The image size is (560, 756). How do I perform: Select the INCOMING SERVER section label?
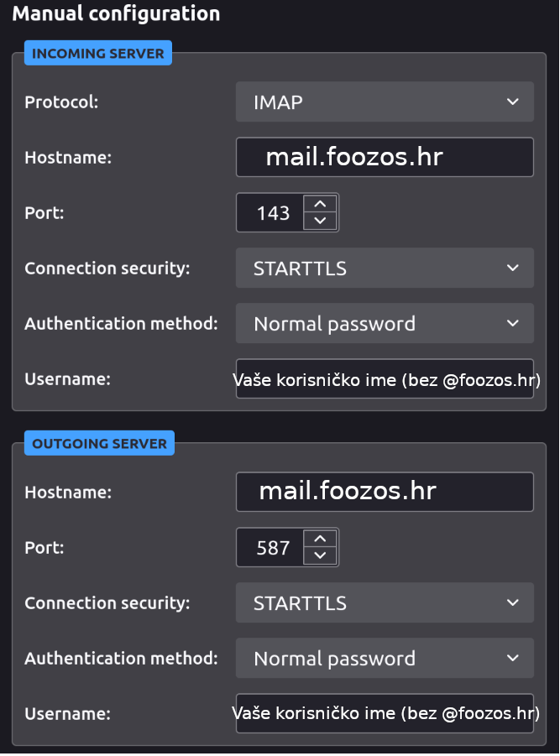tap(98, 53)
